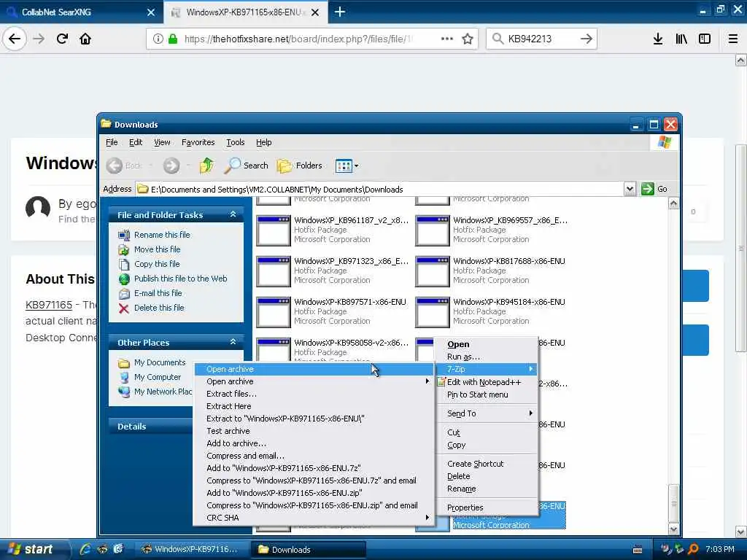Click Explorer Up folder button

click(206, 166)
